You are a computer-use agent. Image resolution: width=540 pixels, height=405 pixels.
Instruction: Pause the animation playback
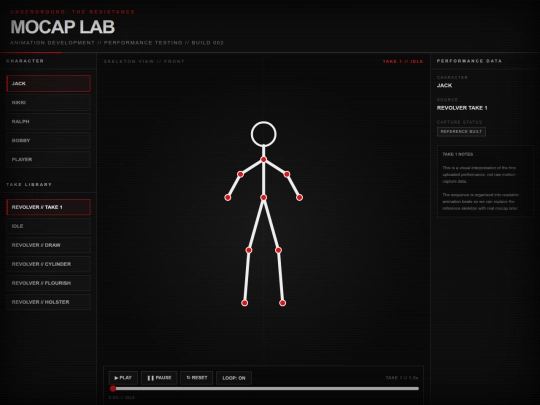[159, 378]
